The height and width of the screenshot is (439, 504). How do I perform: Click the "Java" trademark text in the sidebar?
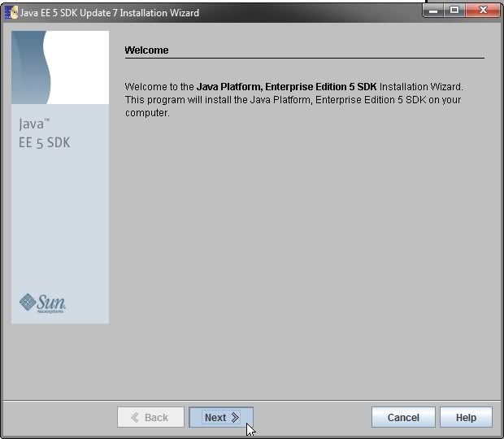[x=34, y=126]
